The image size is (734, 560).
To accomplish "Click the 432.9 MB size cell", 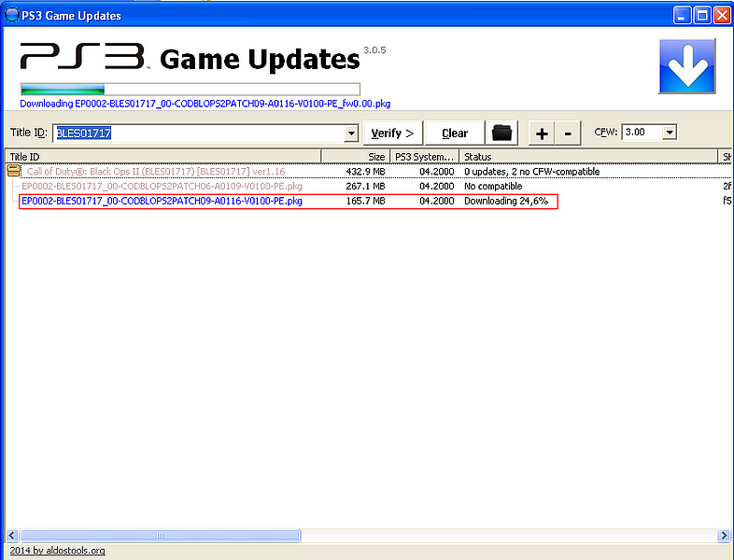I will [x=365, y=172].
